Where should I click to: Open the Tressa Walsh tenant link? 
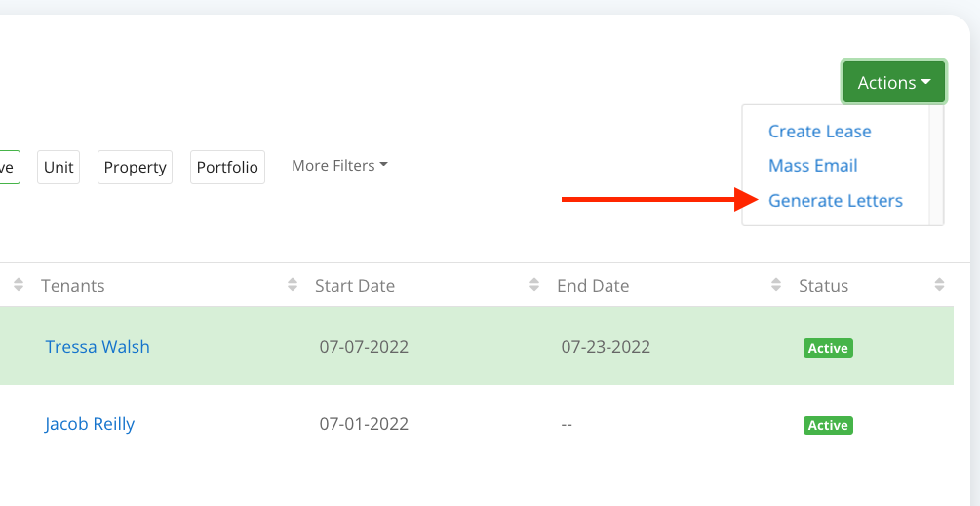pos(98,347)
